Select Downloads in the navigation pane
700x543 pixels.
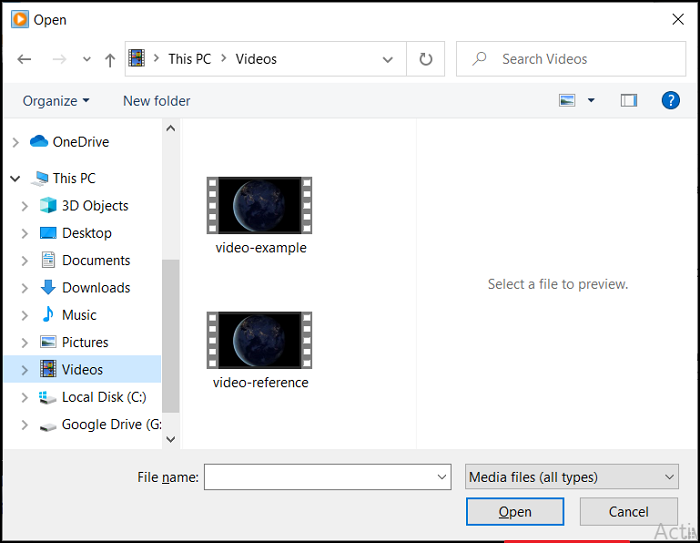click(x=96, y=288)
